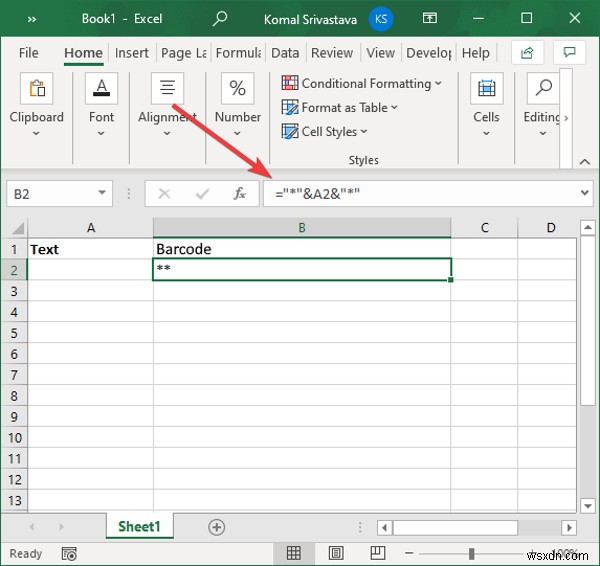600x566 pixels.
Task: Click the search magnifier in title bar
Action: point(220,18)
